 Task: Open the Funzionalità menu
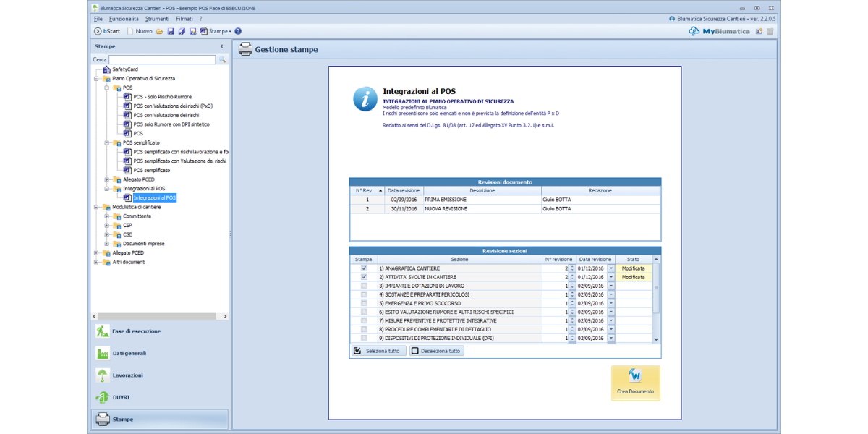[x=124, y=18]
